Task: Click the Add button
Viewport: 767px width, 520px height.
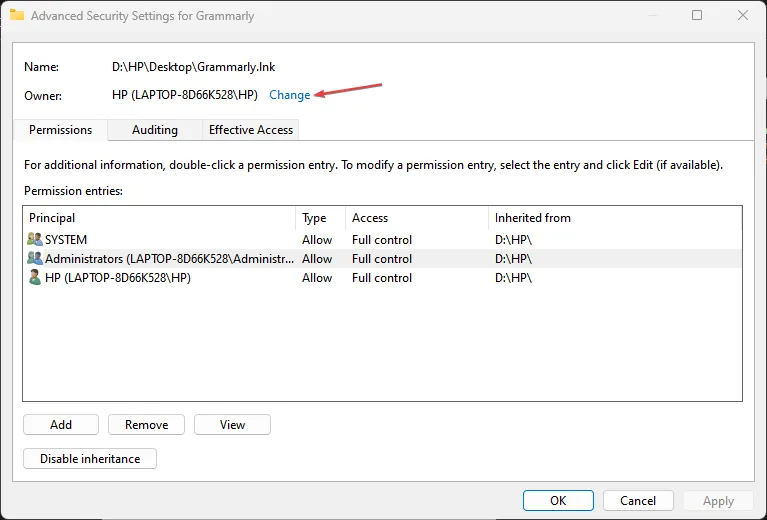Action: (x=61, y=425)
